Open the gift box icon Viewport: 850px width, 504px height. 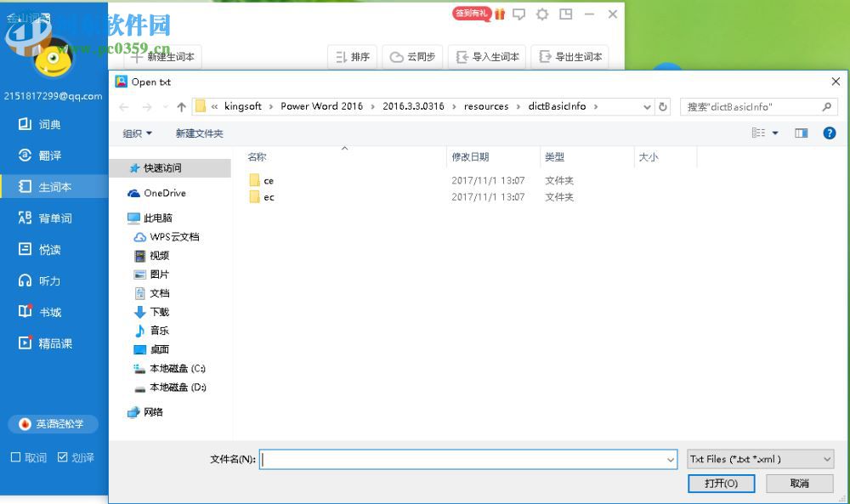(x=500, y=14)
